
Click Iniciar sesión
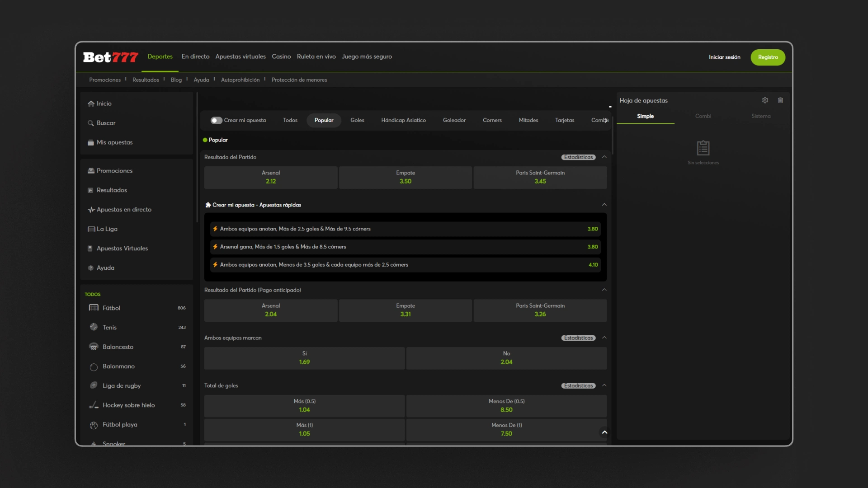click(x=724, y=57)
